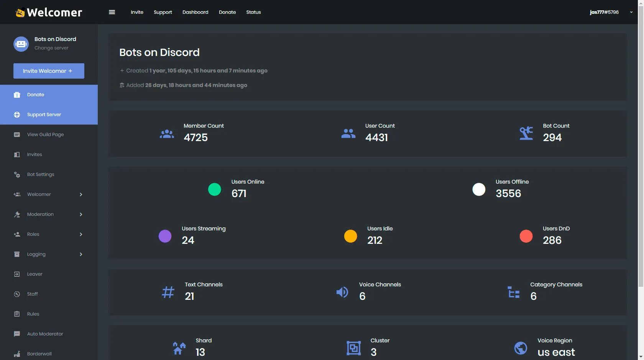This screenshot has height=360, width=644.
Task: Select Leaver in the sidebar menu
Action: point(49,274)
